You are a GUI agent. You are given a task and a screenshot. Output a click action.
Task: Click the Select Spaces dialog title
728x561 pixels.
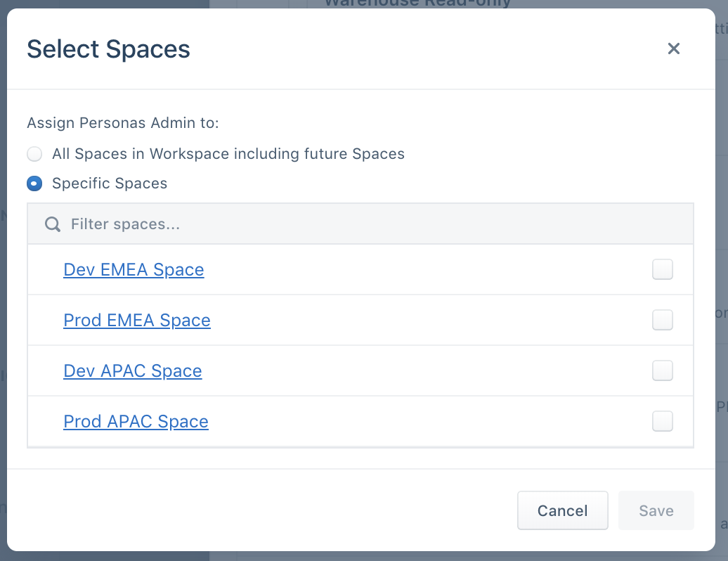coord(108,49)
